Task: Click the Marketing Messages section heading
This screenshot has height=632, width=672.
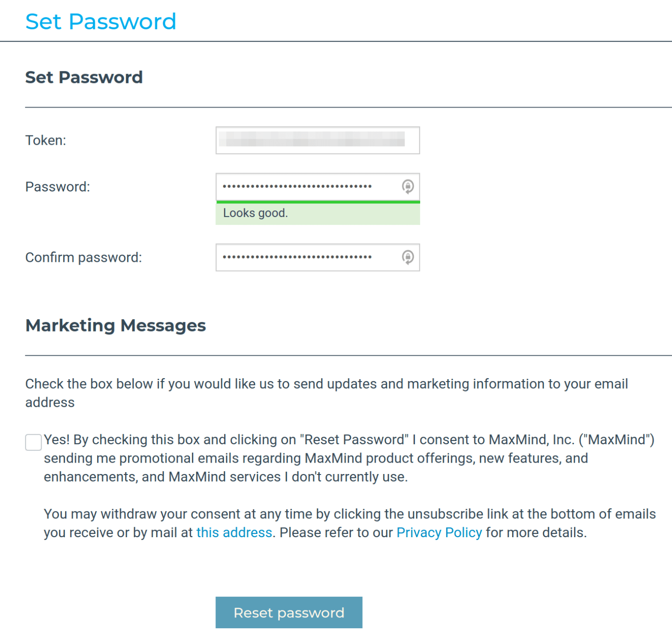Action: pyautogui.click(x=115, y=325)
